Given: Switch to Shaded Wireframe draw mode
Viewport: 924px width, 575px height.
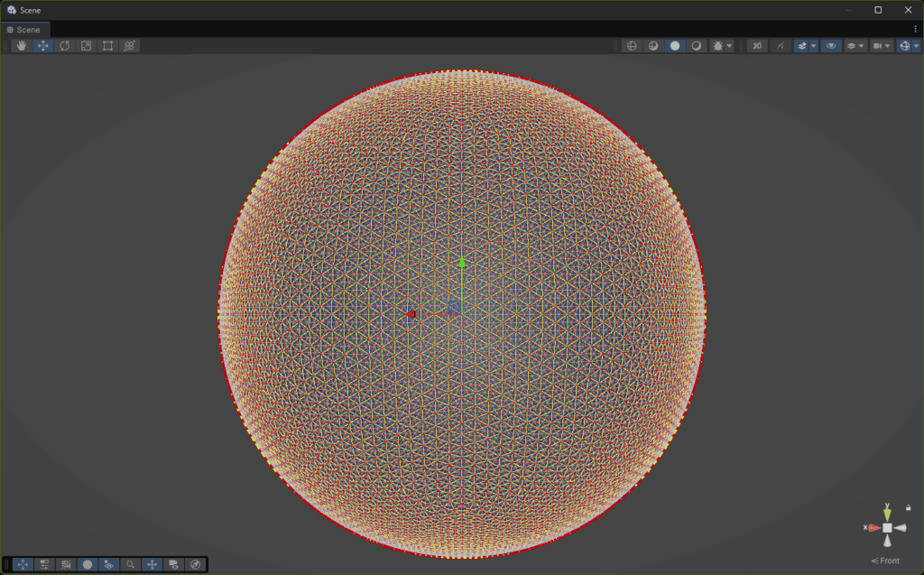Looking at the screenshot, I should (653, 46).
